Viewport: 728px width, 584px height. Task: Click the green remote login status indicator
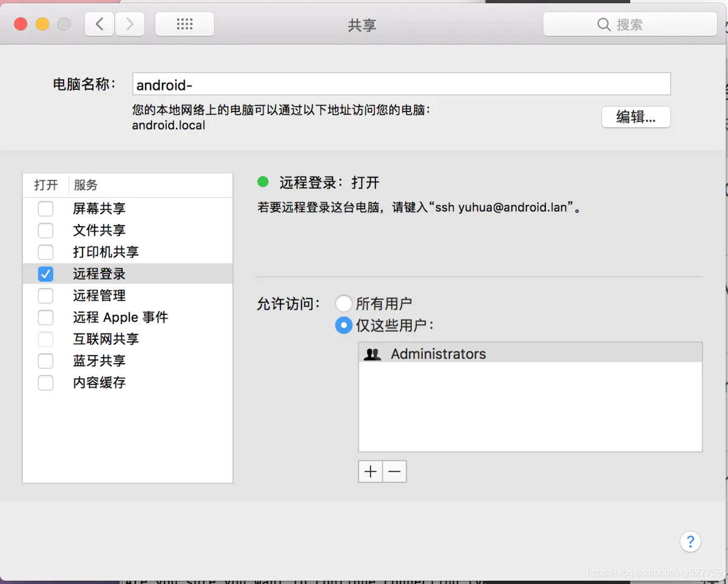pos(263,182)
